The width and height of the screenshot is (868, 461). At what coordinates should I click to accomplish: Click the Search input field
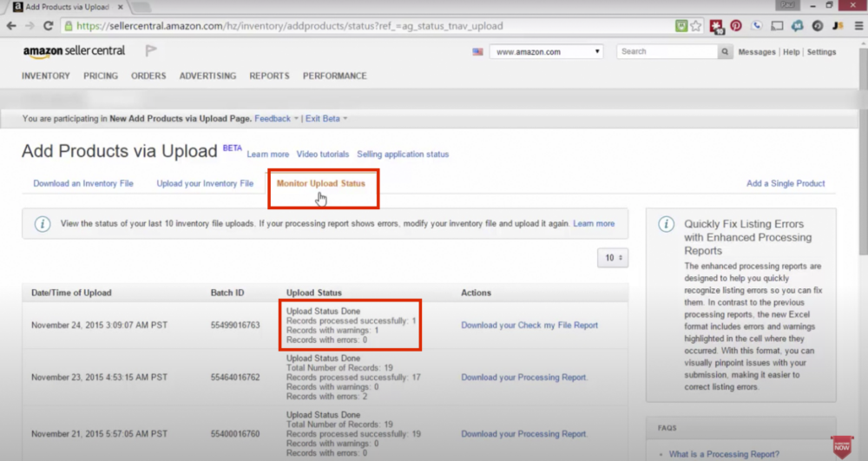(x=667, y=51)
